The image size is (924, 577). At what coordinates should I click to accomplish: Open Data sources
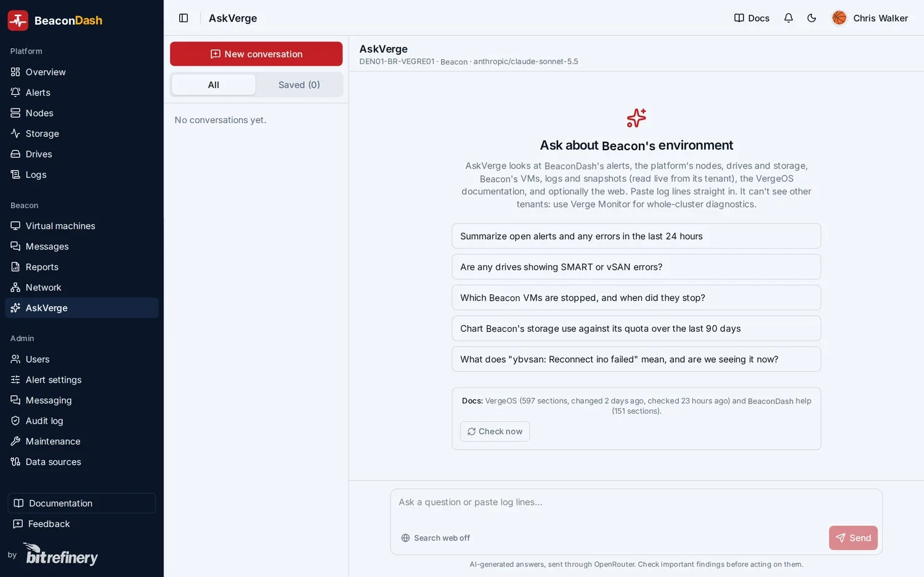point(82,462)
